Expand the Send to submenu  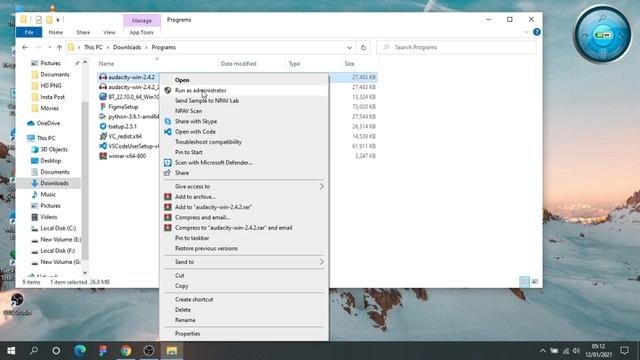pos(321,262)
